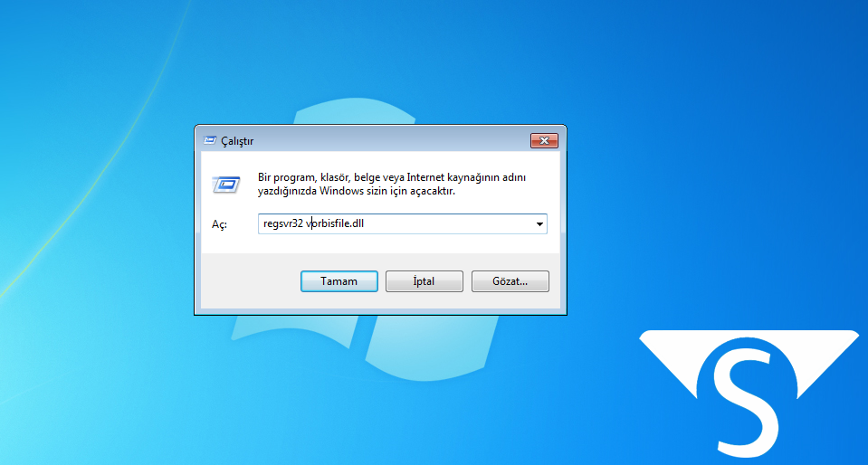Click the Run icon in title bar
This screenshot has height=465, width=868.
pos(209,140)
